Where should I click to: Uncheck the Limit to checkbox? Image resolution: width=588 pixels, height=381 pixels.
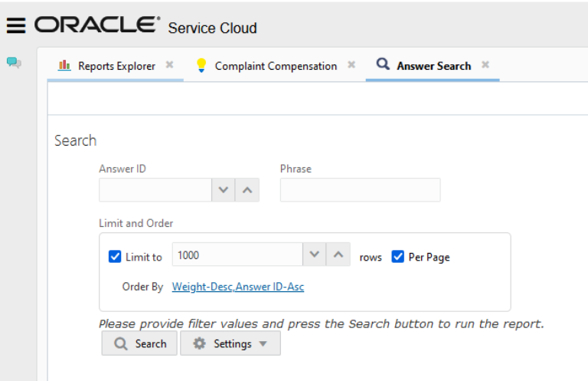[115, 257]
